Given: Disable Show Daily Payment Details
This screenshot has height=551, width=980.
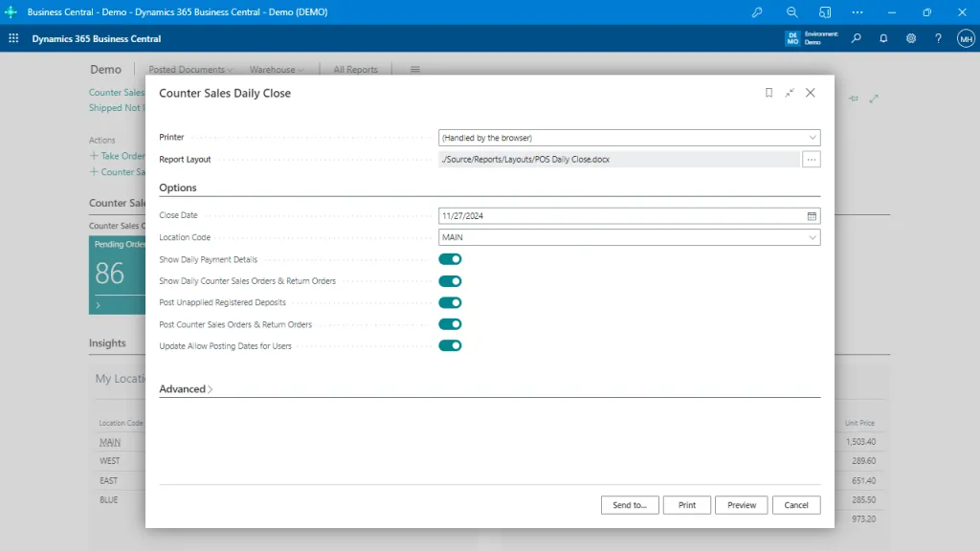Looking at the screenshot, I should (450, 258).
